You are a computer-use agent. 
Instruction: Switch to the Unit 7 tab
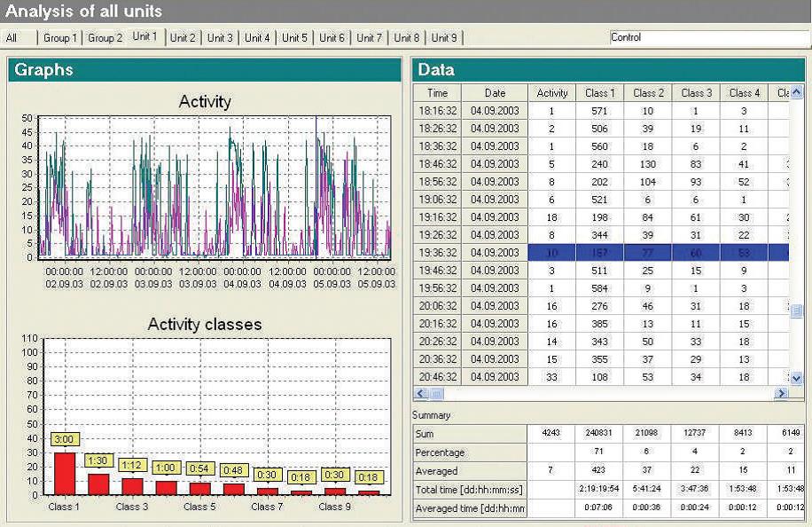coord(370,38)
